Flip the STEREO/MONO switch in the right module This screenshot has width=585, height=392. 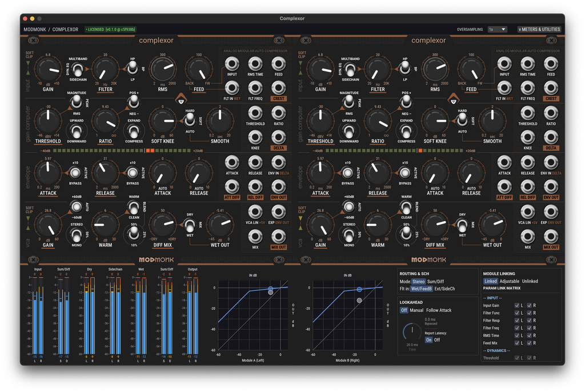tap(349, 235)
